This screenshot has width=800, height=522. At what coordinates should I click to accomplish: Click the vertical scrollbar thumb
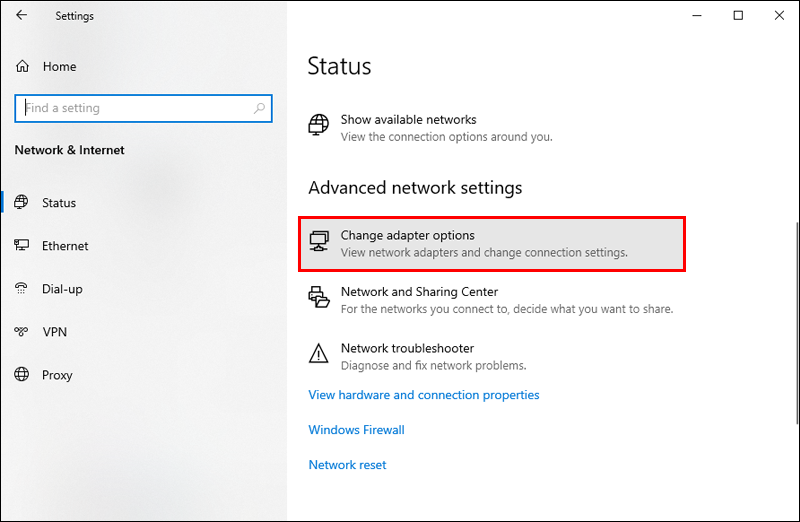795,300
